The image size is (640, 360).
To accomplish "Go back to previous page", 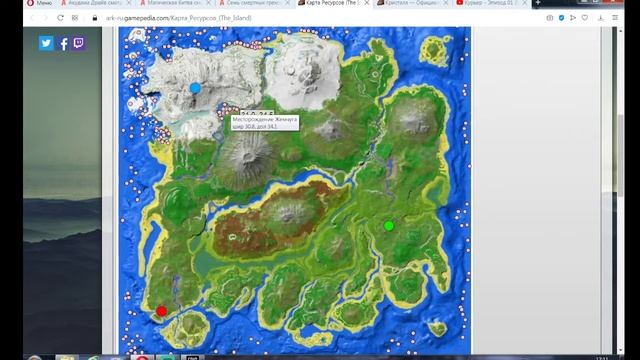I will coord(33,18).
